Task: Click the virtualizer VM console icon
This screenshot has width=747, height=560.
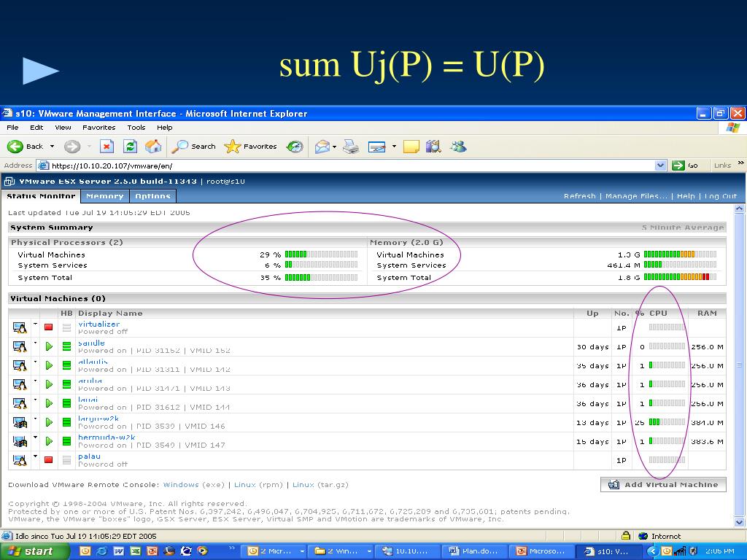Action: click(20, 327)
